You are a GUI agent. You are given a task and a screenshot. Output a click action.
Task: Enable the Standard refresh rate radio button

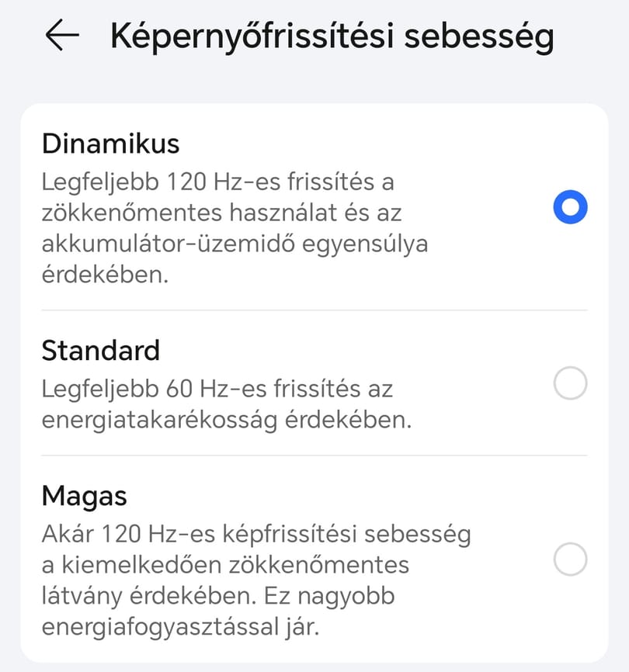570,383
